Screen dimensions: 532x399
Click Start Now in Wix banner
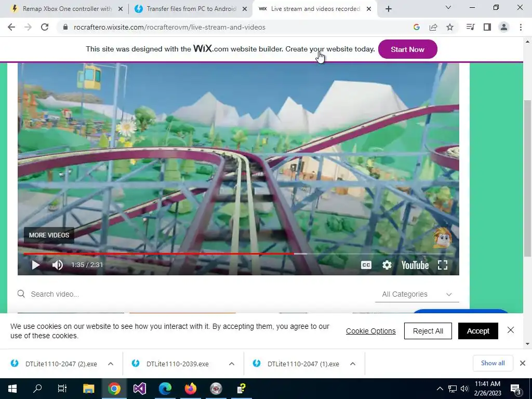pyautogui.click(x=407, y=49)
